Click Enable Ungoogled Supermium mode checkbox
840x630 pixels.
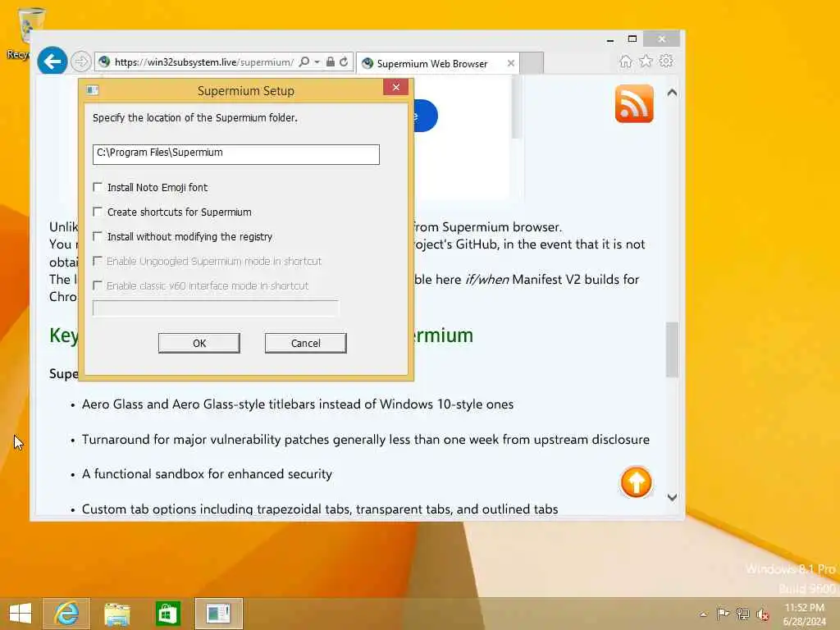[98, 261]
